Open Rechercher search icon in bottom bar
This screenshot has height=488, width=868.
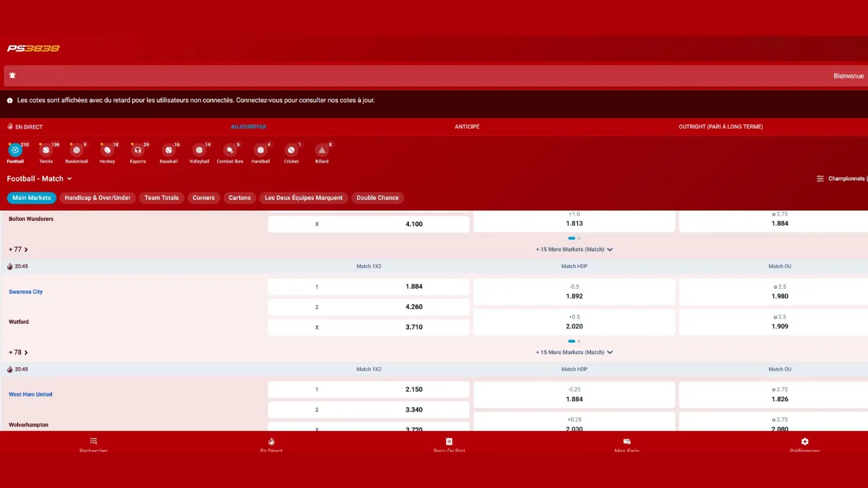[94, 441]
